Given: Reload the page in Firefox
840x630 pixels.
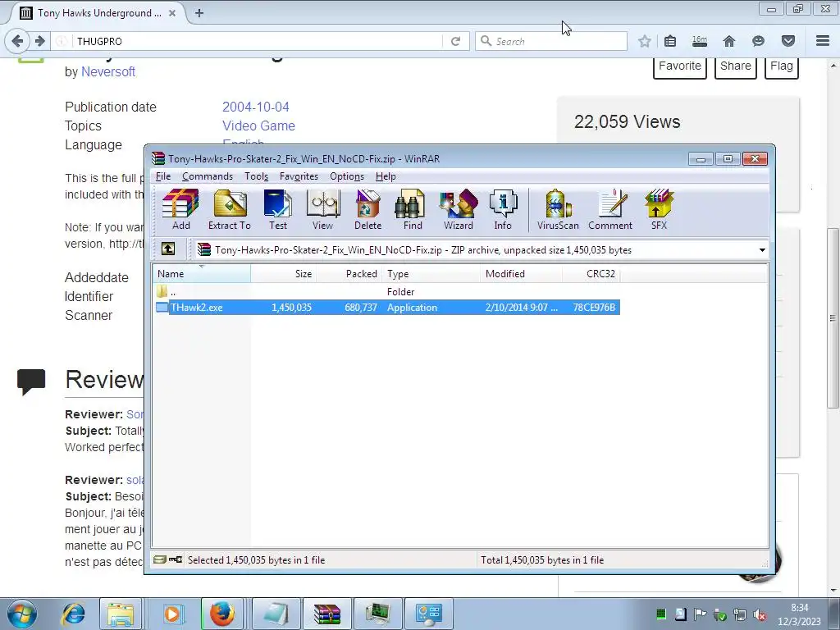Looking at the screenshot, I should pos(455,41).
